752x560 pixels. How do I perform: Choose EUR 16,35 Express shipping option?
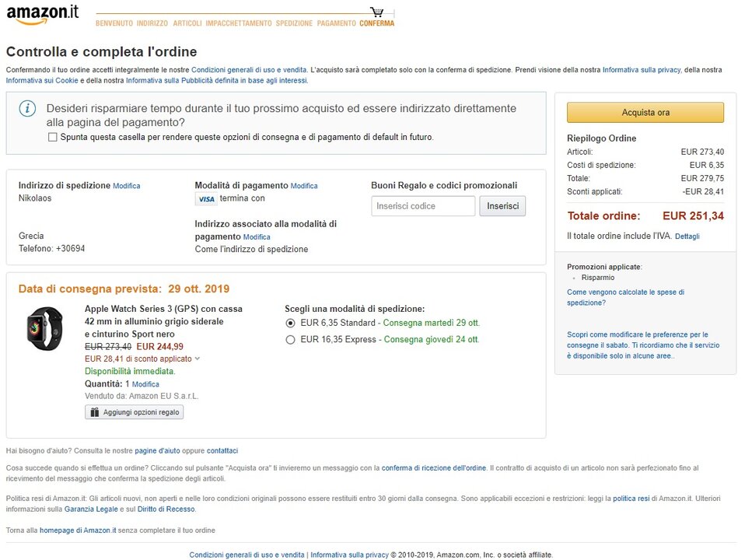point(291,339)
